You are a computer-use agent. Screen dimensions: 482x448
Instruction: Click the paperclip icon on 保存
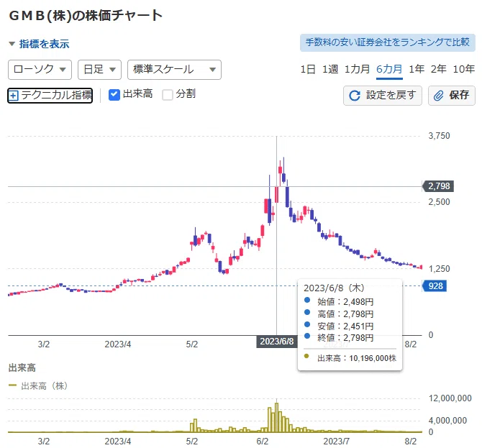point(438,96)
